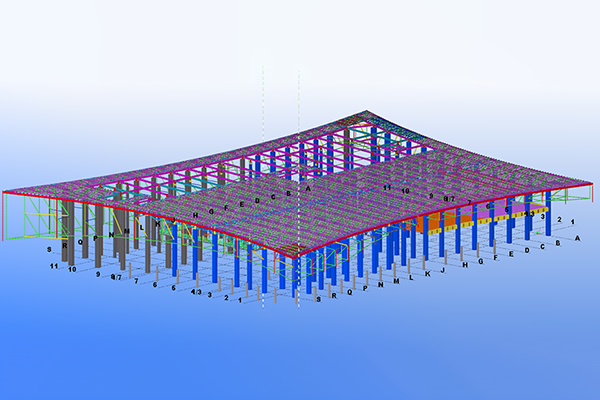Image resolution: width=600 pixels, height=400 pixels.
Task: Click grid label A at roof valley center
Action: click(x=309, y=188)
